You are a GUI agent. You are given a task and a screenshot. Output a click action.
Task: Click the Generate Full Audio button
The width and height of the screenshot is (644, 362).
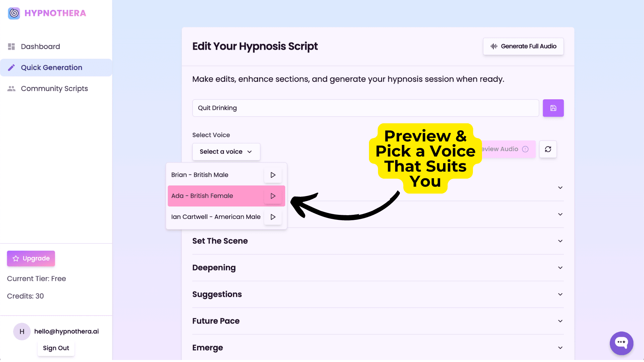523,46
